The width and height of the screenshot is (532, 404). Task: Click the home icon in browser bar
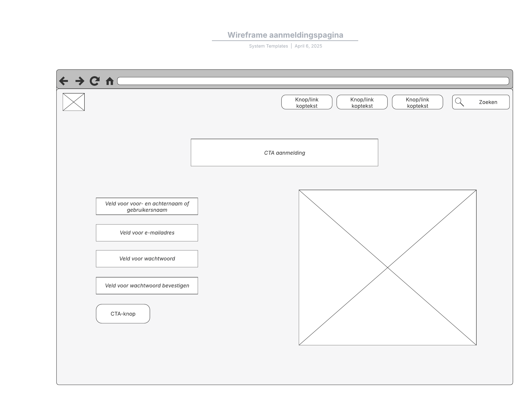pos(110,81)
